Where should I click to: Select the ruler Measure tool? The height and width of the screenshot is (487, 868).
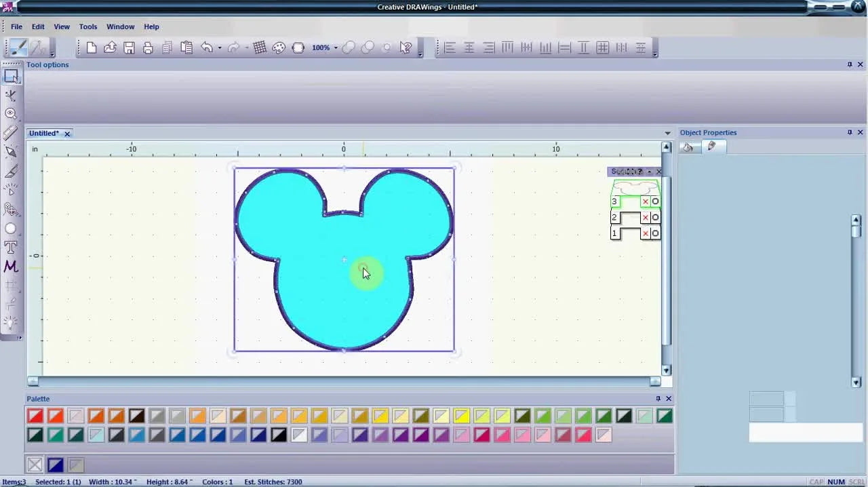(11, 133)
